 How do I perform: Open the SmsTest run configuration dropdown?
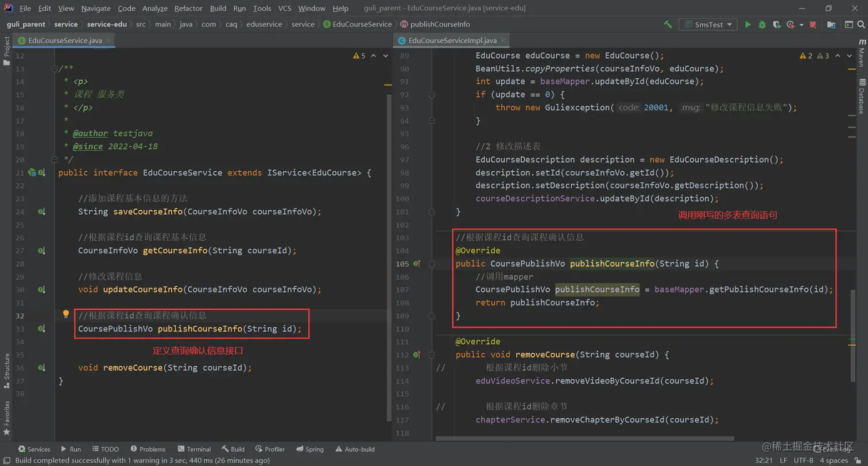tap(708, 25)
